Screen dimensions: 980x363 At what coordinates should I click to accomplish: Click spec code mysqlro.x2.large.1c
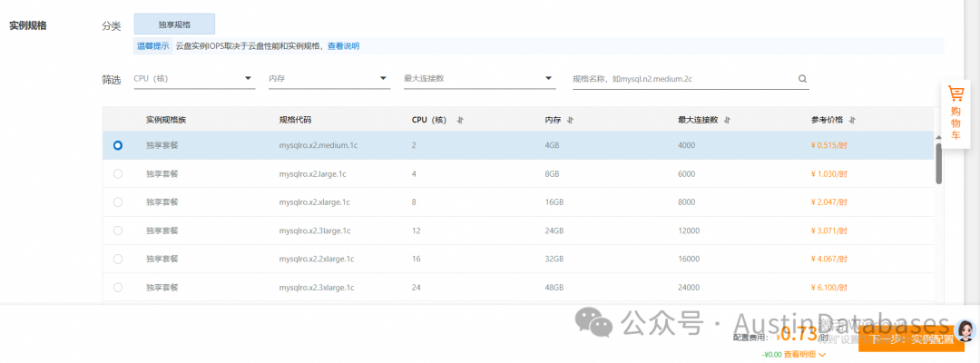coord(313,174)
